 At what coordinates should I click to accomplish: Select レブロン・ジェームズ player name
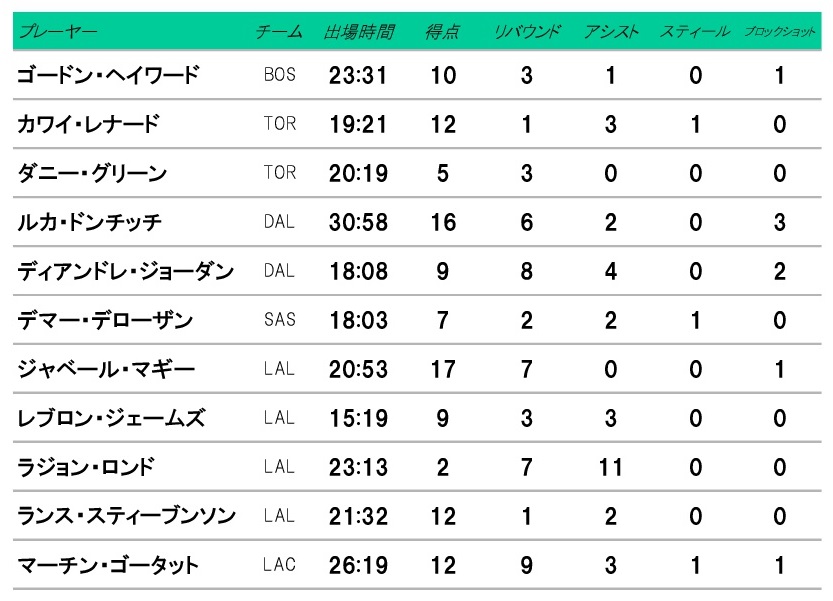(x=111, y=418)
